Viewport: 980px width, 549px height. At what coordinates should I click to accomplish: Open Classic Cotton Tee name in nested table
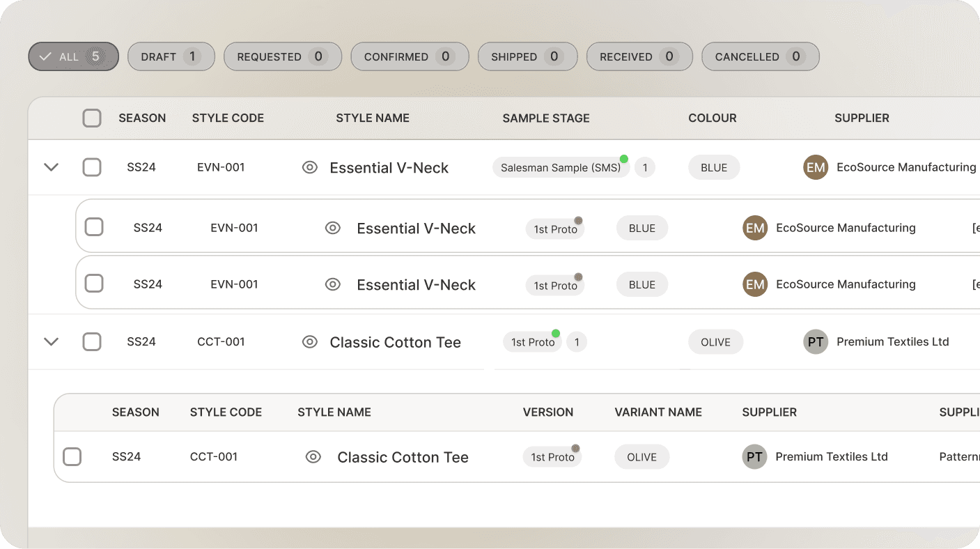point(403,458)
